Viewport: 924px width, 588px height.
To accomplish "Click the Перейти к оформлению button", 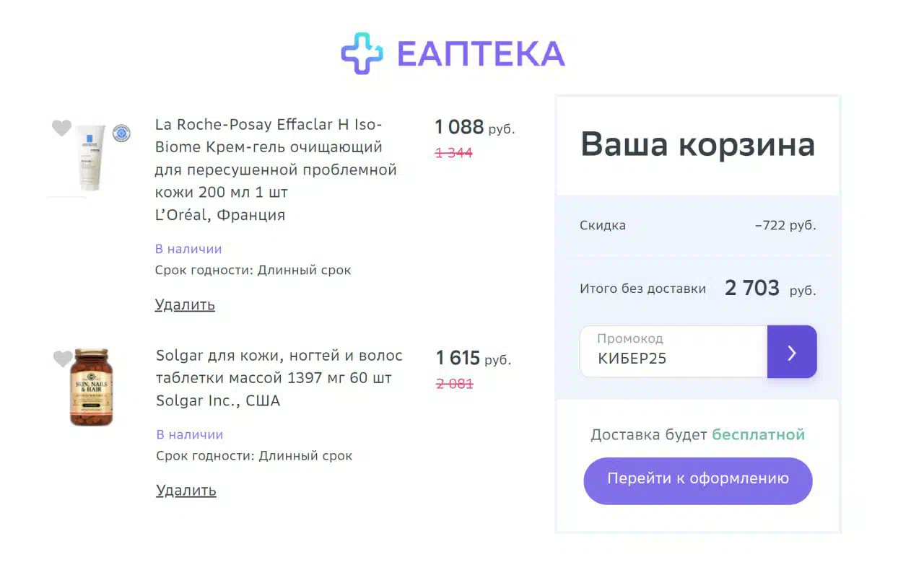I will (698, 481).
